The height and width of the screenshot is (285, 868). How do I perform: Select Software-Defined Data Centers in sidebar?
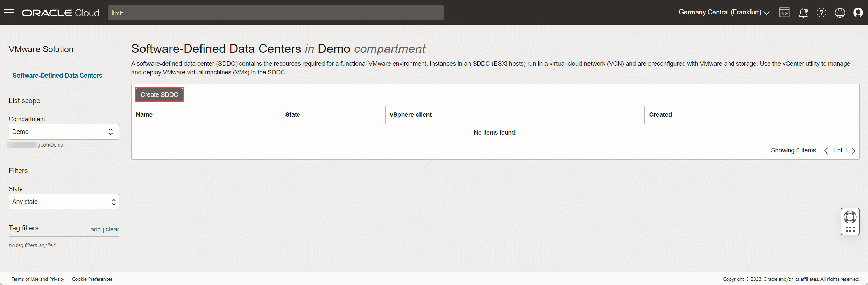click(x=57, y=76)
